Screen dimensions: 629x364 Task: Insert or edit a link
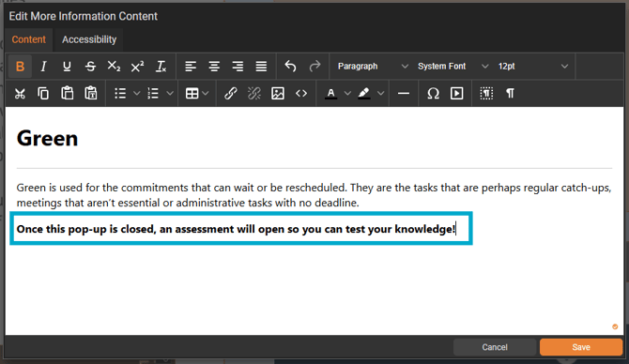coord(231,94)
